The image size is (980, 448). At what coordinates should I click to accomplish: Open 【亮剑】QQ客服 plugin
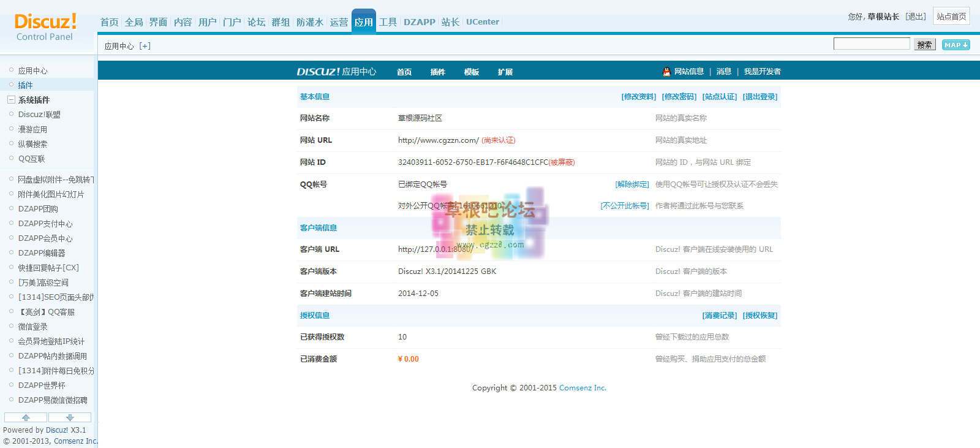click(46, 312)
